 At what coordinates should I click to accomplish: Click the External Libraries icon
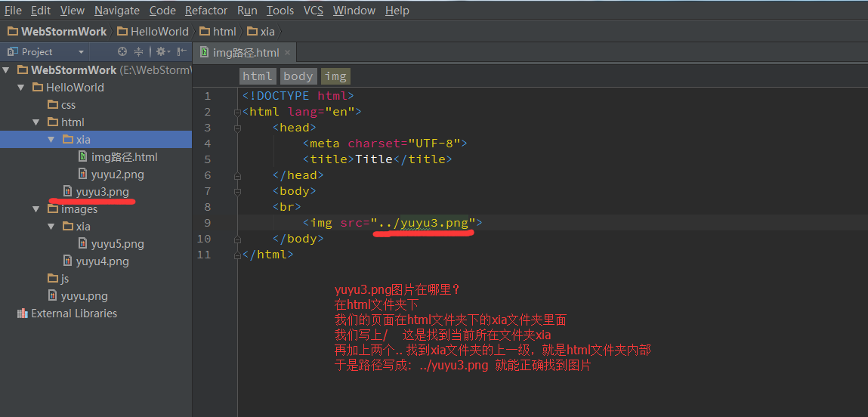coord(22,314)
